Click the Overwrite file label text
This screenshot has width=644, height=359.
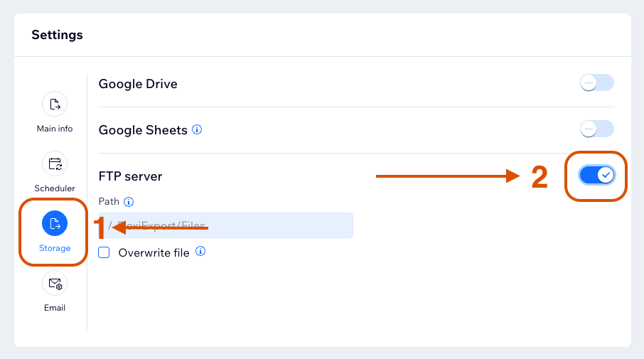tap(154, 252)
